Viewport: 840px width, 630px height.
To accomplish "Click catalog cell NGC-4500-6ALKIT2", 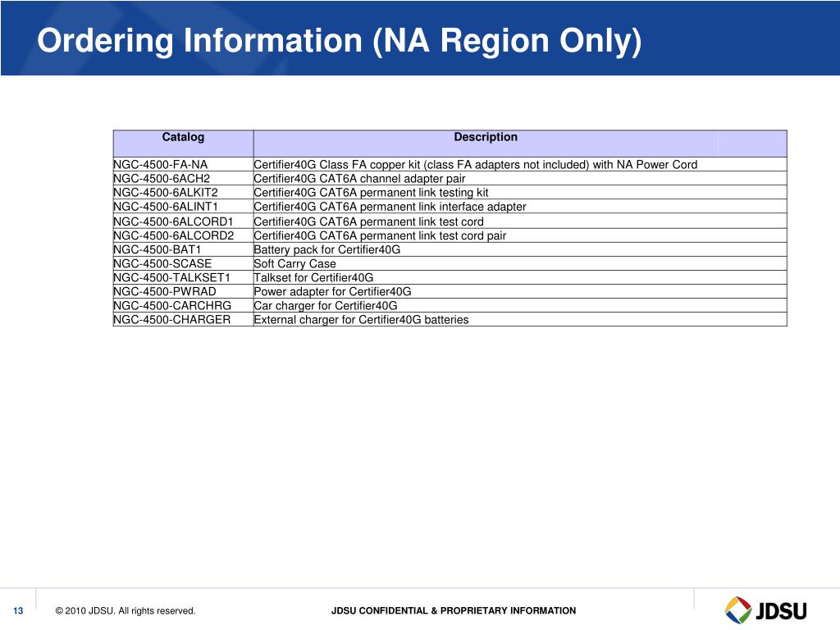I will [183, 192].
